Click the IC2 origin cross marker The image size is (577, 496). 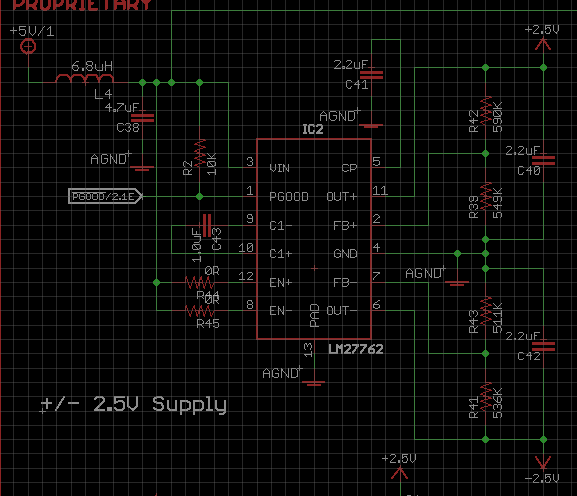(x=314, y=269)
